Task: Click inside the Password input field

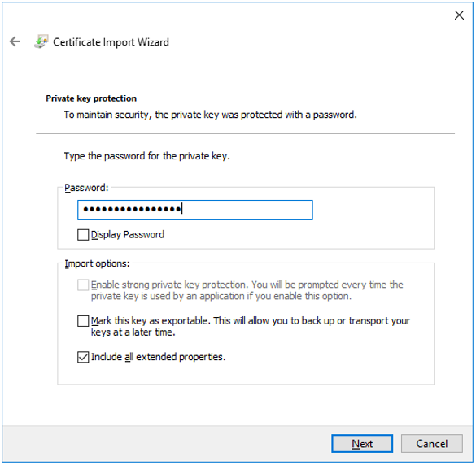Action: 195,210
